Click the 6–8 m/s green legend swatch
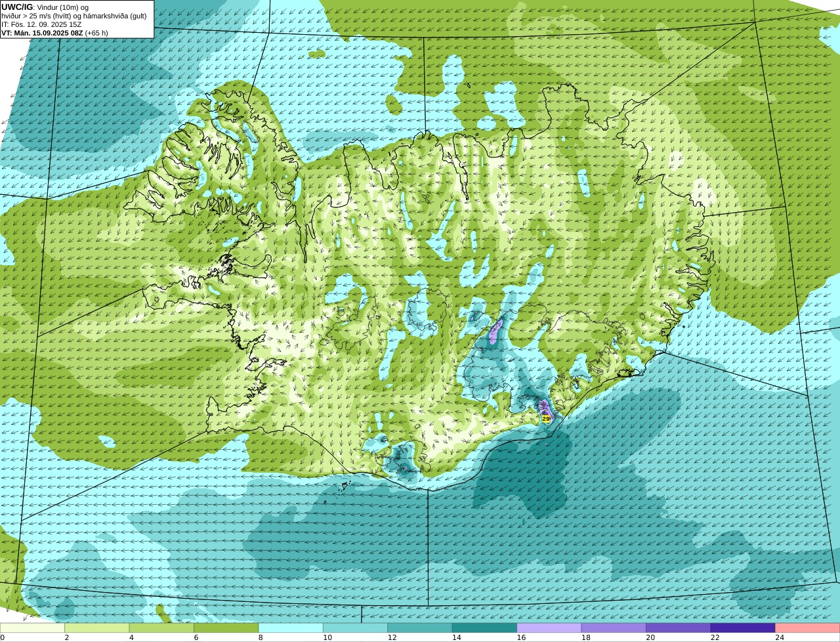 226,628
